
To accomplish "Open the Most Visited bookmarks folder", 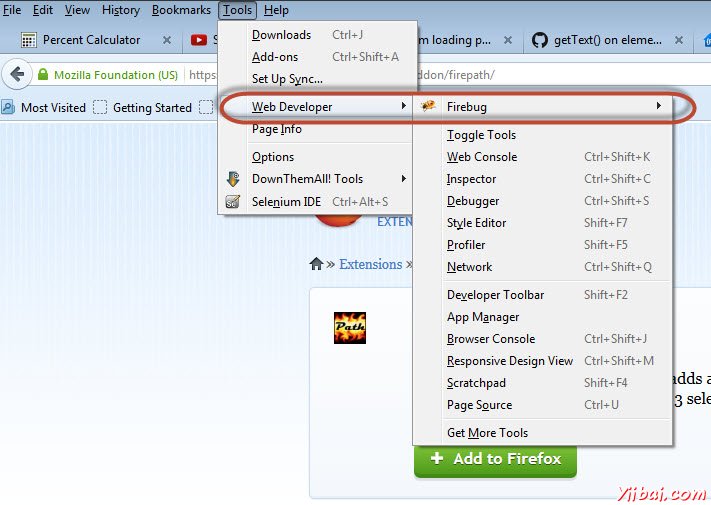I will 44,107.
